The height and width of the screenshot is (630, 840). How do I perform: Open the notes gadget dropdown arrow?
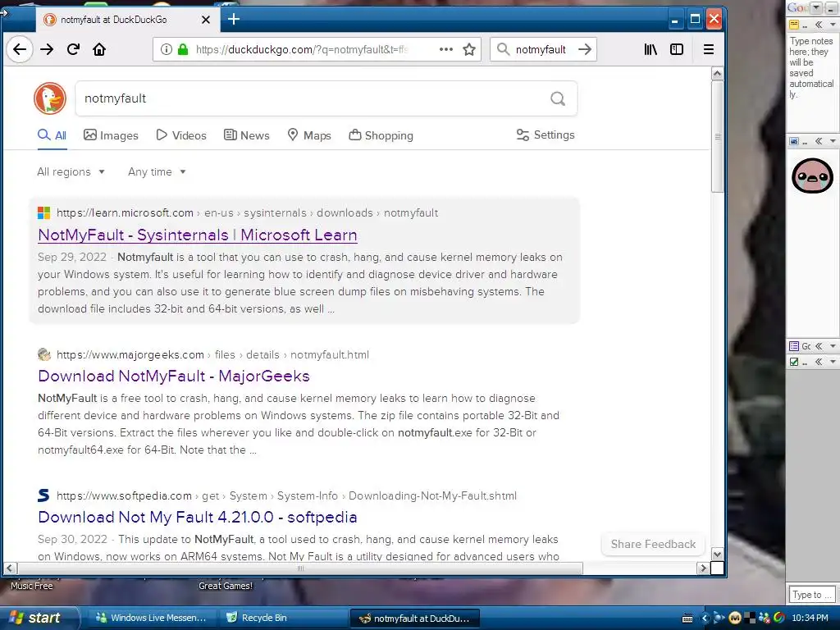point(833,25)
